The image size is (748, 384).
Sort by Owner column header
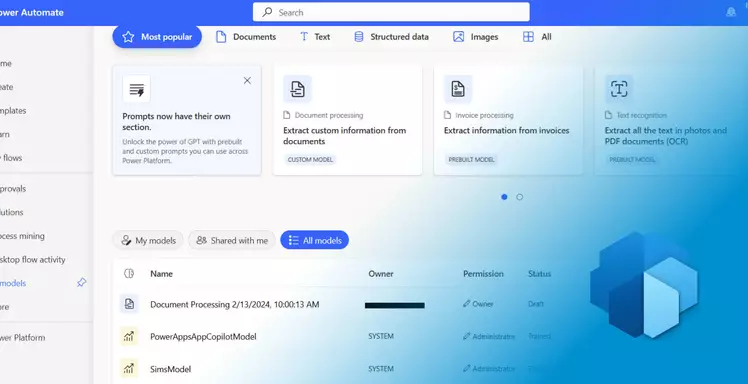(x=381, y=274)
